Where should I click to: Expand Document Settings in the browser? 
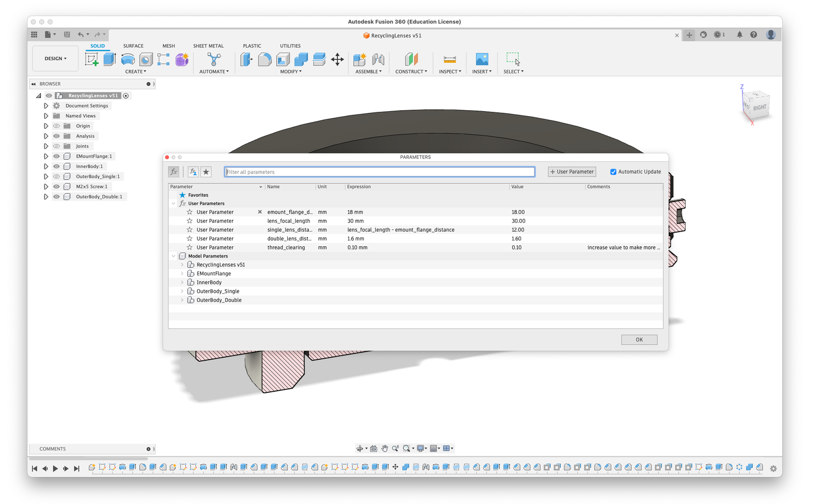[46, 106]
